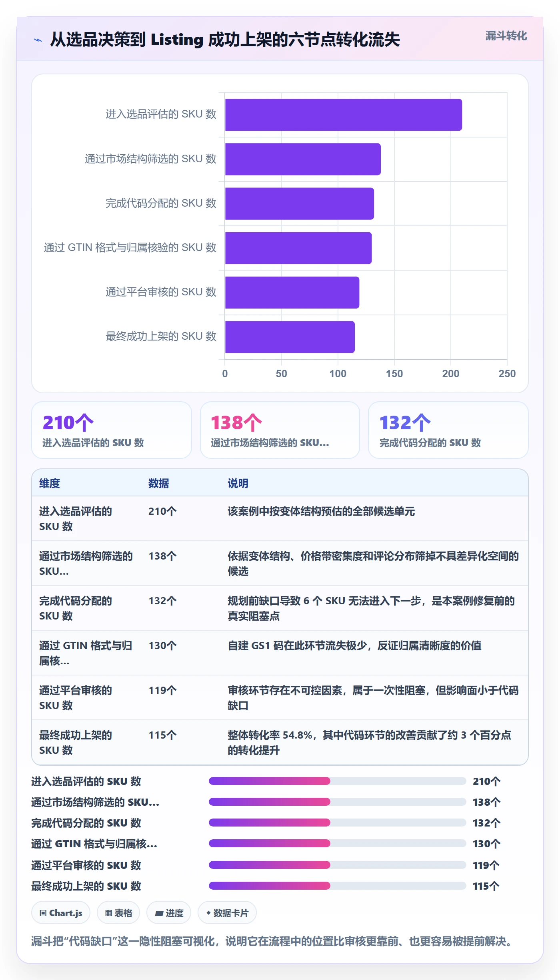The image size is (560, 980).
Task: Click the chart axis label 通过 GTIN 格式与归属核验的 SKU 数
Action: point(130,247)
